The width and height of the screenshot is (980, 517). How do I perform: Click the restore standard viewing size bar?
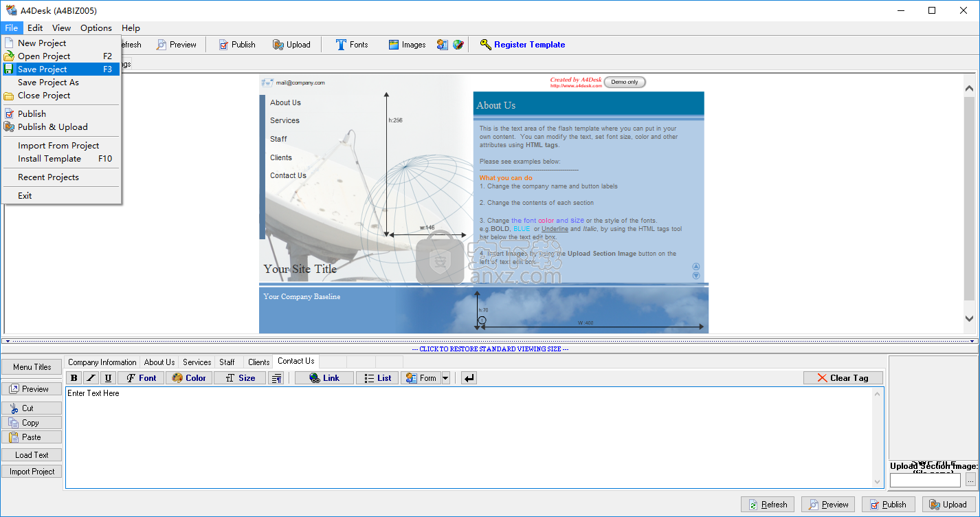pos(490,349)
